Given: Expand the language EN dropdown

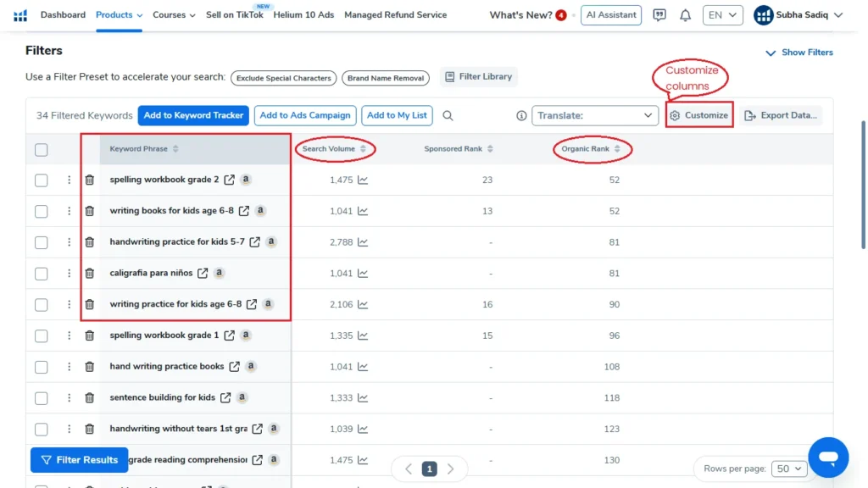Looking at the screenshot, I should click(722, 14).
